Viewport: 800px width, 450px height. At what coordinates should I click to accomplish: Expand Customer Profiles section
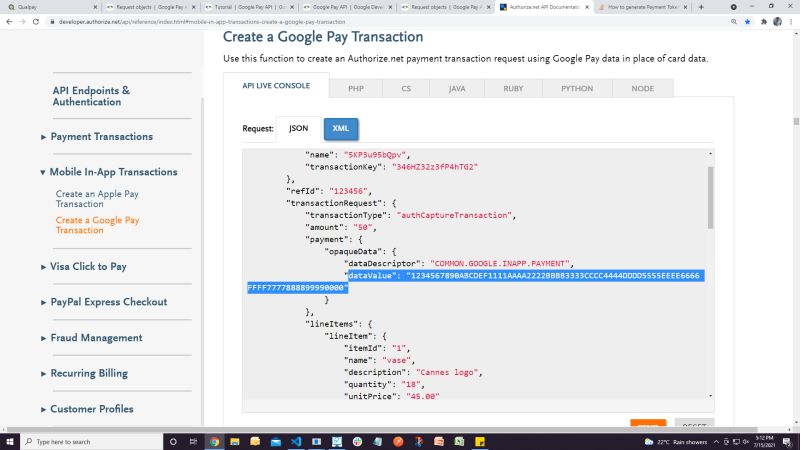87,409
